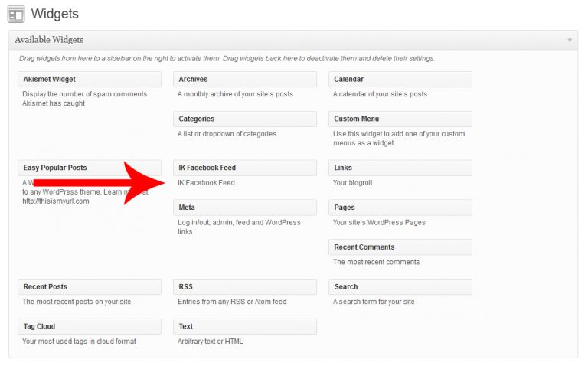Select the Recent Comments widget
This screenshot has width=588, height=376.
pos(400,247)
